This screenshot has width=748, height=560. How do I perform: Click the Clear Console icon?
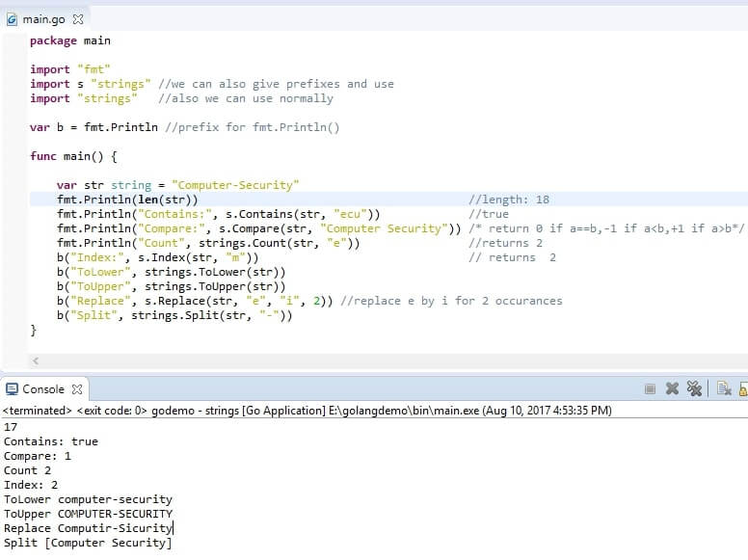724,388
